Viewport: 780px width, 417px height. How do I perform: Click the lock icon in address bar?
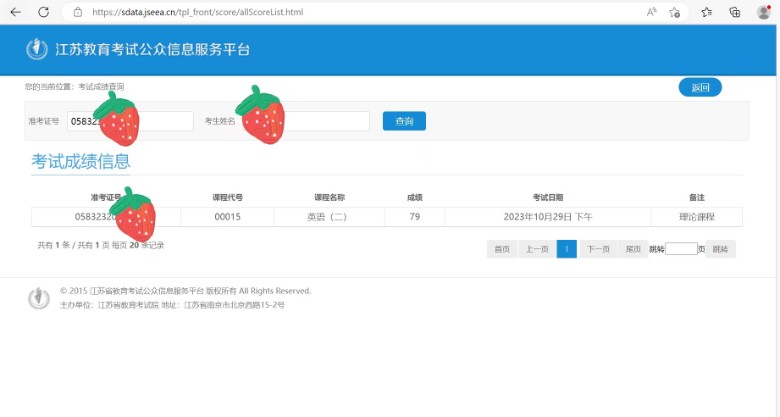77,12
